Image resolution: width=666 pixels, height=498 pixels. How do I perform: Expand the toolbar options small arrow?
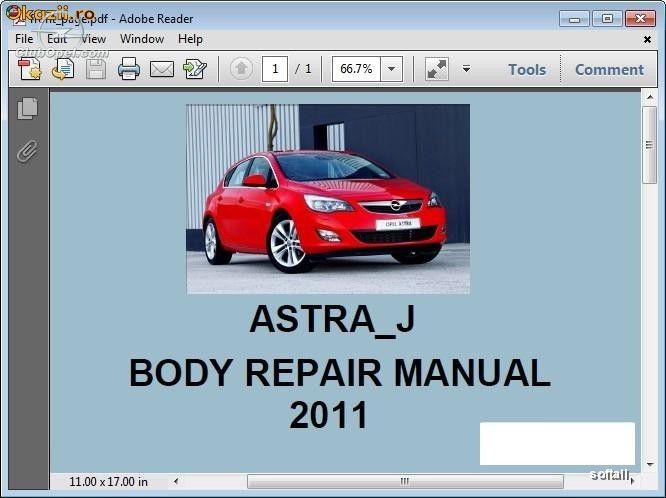coord(466,69)
